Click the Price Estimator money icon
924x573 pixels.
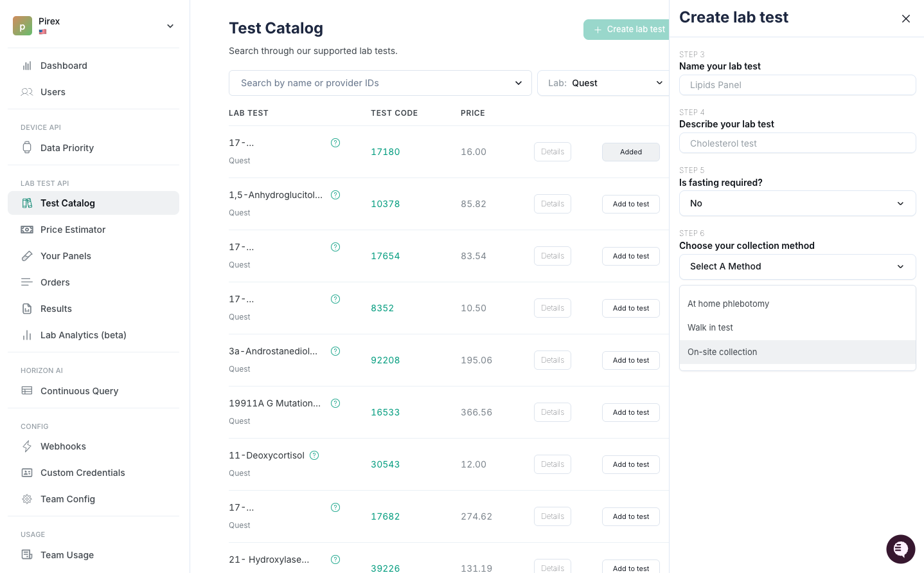pos(27,230)
